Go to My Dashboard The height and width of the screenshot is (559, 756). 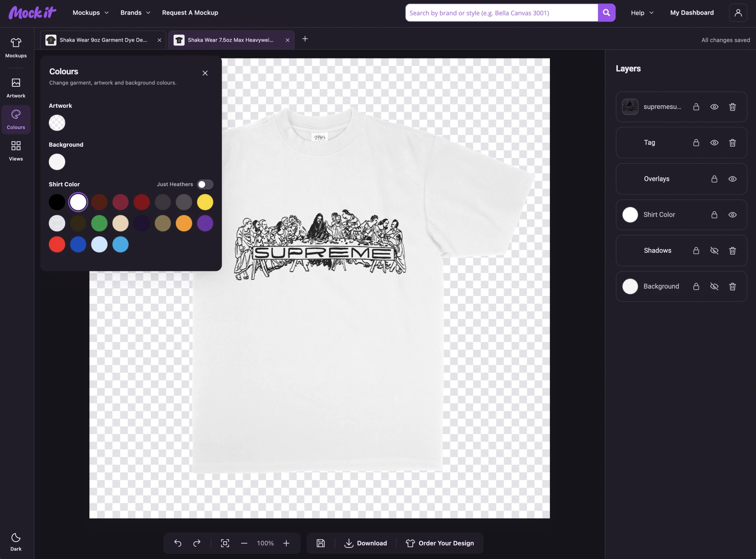[x=692, y=13]
